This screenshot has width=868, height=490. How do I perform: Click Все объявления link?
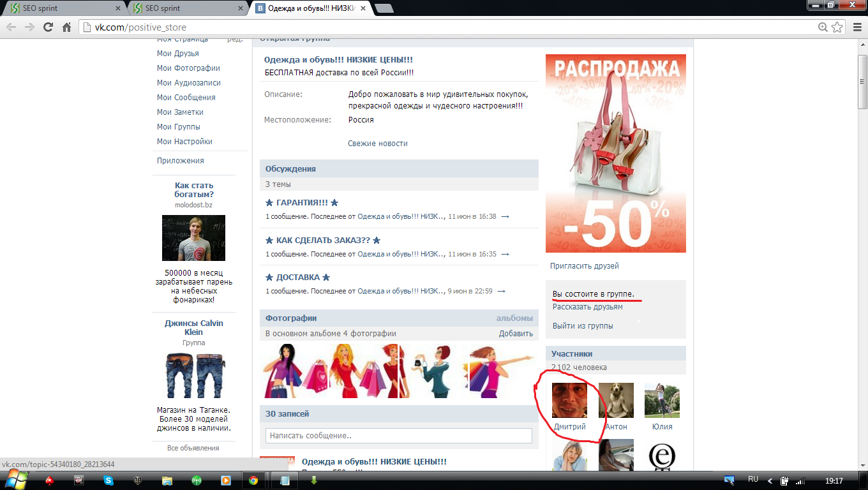[193, 448]
